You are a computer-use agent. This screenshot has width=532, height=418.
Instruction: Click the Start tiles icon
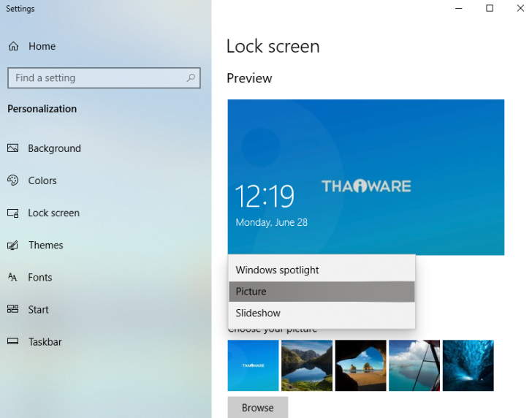13,309
